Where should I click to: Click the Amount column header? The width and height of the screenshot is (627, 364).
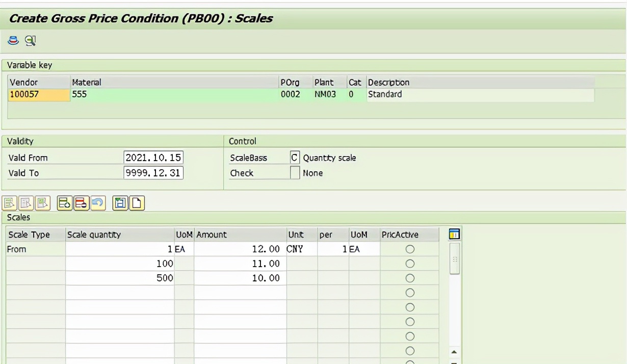(x=240, y=235)
